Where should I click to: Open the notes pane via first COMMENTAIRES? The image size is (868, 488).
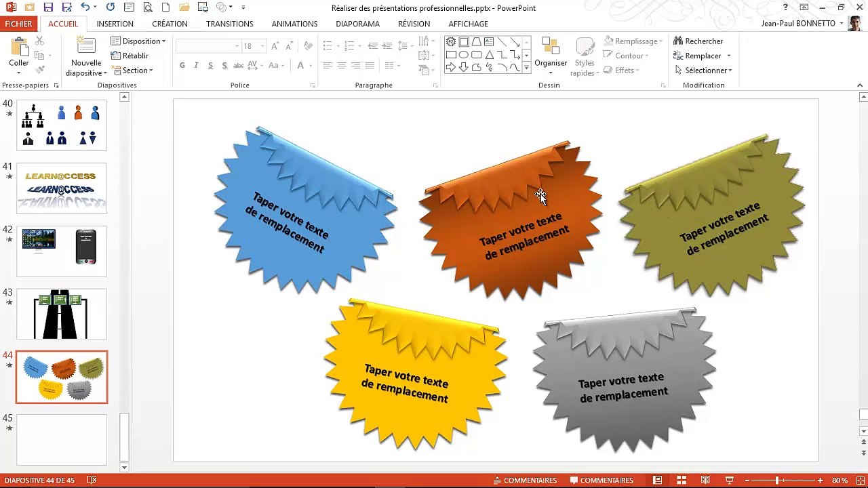(x=525, y=481)
